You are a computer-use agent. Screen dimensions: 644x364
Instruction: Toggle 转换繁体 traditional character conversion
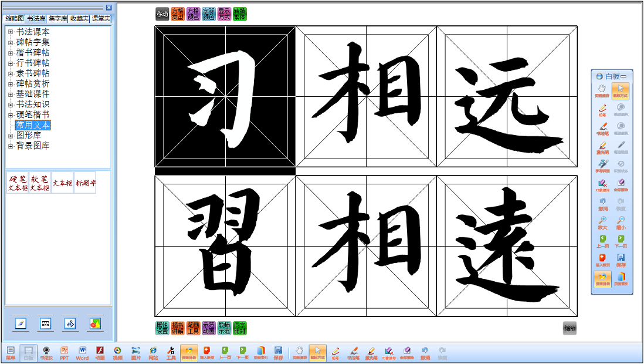pyautogui.click(x=239, y=14)
